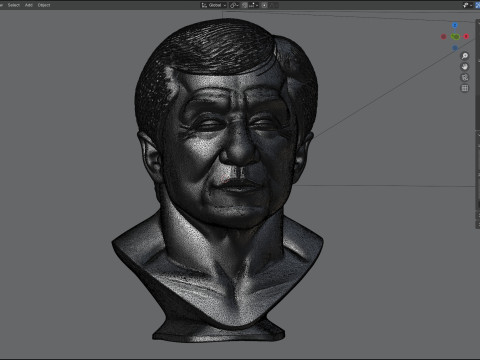Click the dark red negative X ball
The height and width of the screenshot is (360, 480).
pyautogui.click(x=444, y=37)
